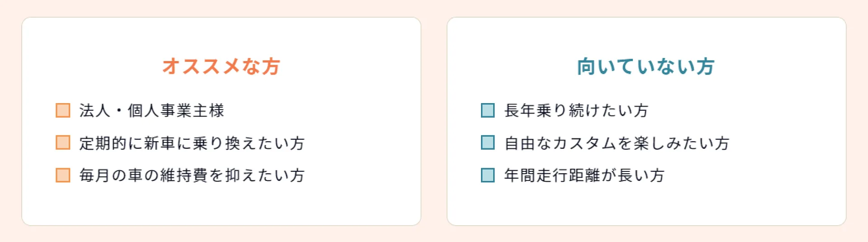
Task: Toggle teal checkbox next to 年間走行距離が長い方
Action: coord(488,175)
